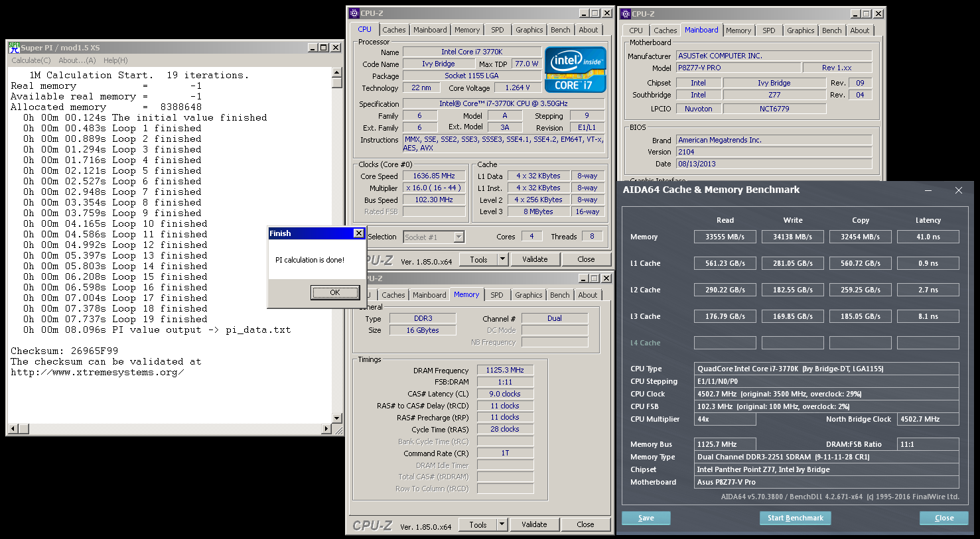Click Close button in CPU-Z CPU window
The width and height of the screenshot is (980, 539).
(x=586, y=259)
